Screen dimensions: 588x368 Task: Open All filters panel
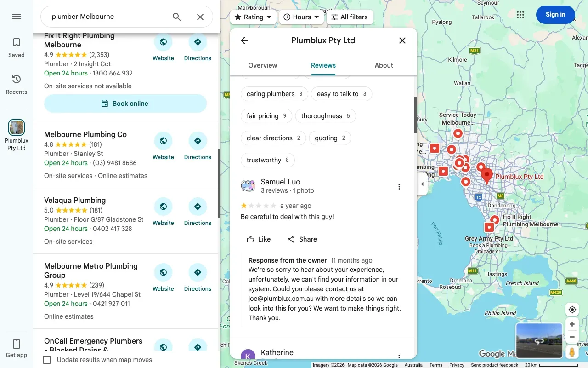pos(350,17)
